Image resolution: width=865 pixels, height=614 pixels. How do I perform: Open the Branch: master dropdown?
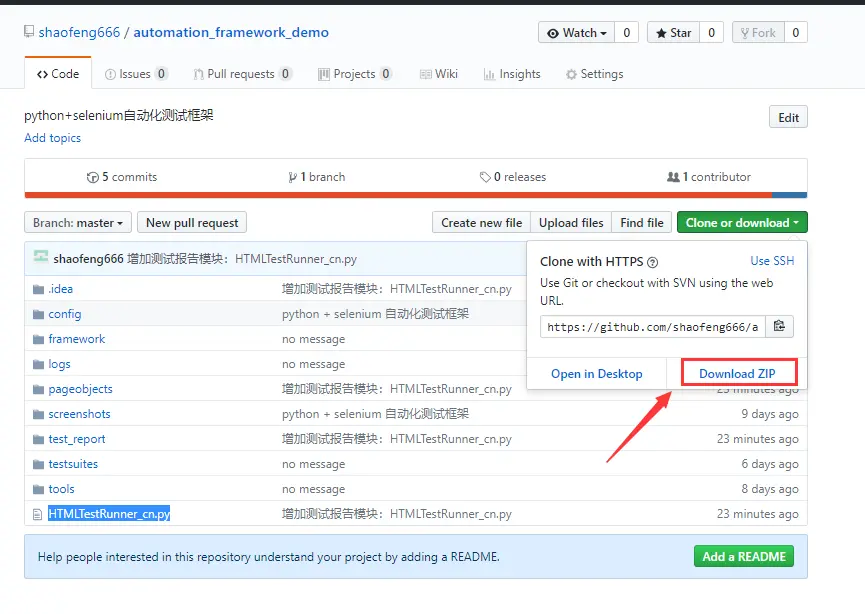click(78, 223)
